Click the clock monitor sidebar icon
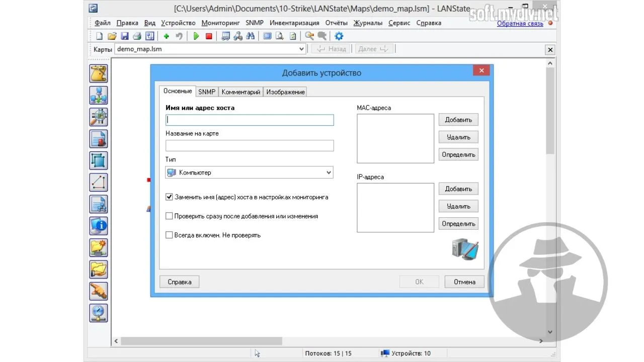The height and width of the screenshot is (362, 644). (99, 313)
